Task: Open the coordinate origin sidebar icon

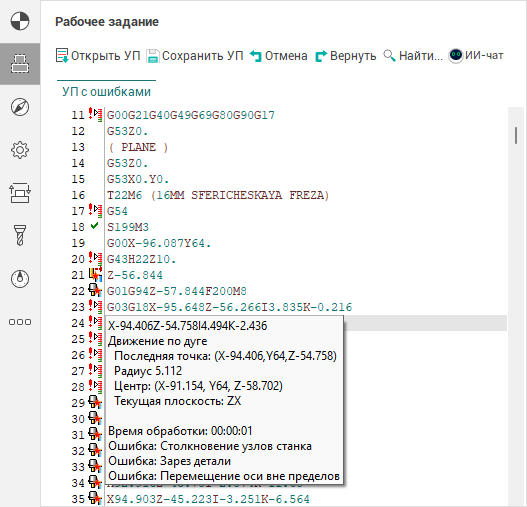Action: click(x=20, y=21)
